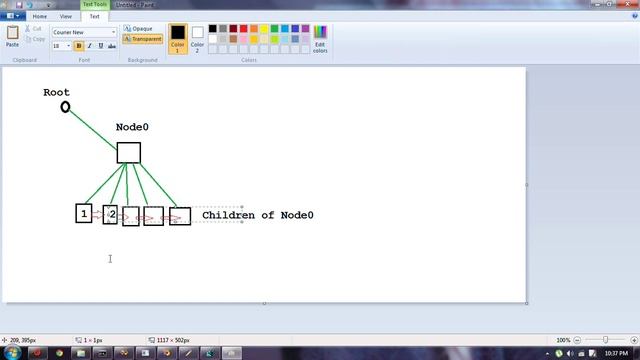Toggle Italic text formatting
Screen dimensions: 640x360
[x=90, y=46]
